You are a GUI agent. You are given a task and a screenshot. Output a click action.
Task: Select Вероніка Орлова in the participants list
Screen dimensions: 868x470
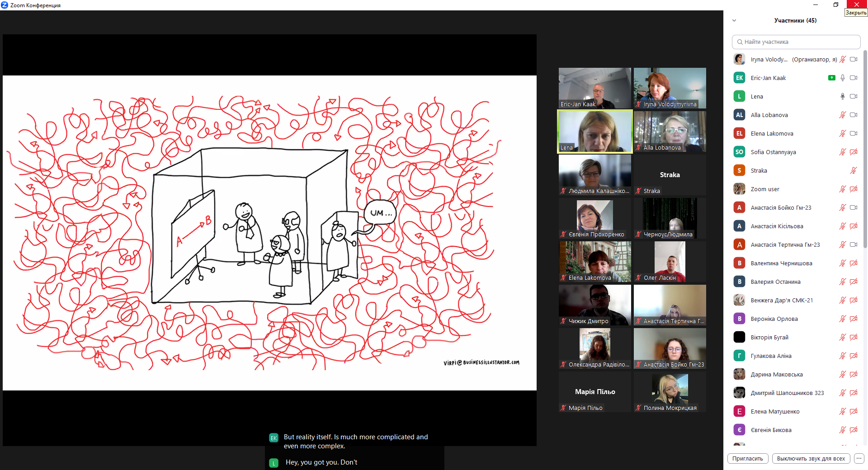(x=774, y=319)
